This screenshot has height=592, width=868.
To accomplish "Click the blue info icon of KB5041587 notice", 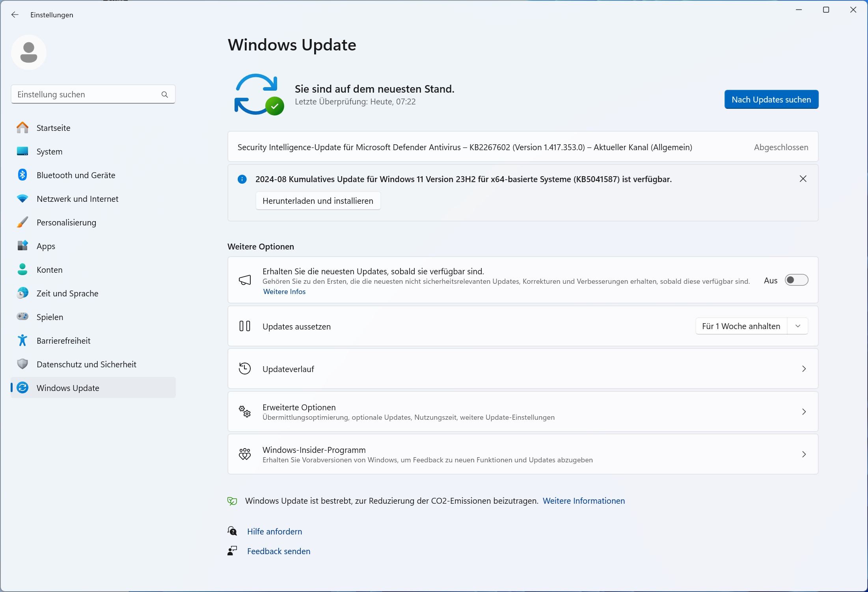I will [242, 179].
